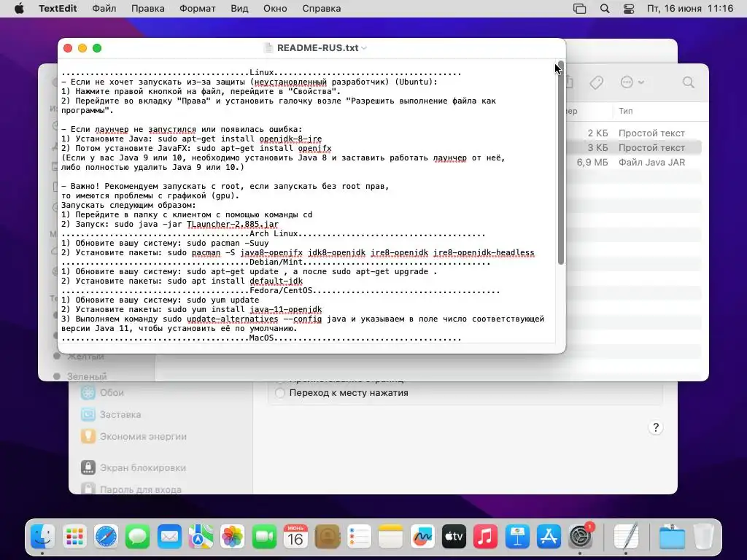Viewport: 747px width, 560px height.
Task: Click the underlined word openjfx in text
Action: [314, 149]
